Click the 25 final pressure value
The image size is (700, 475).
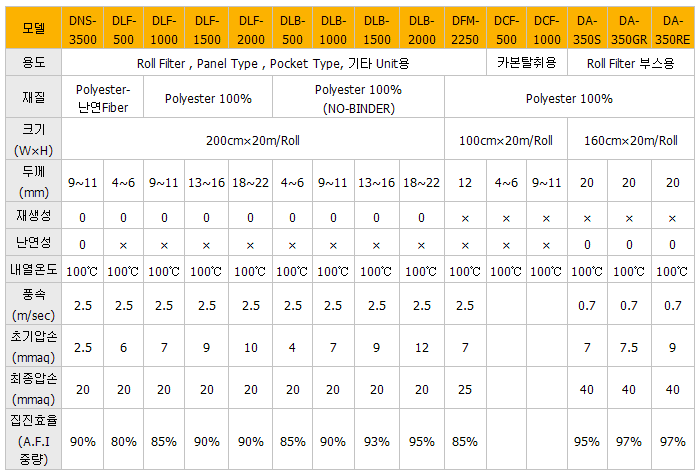[465, 389]
